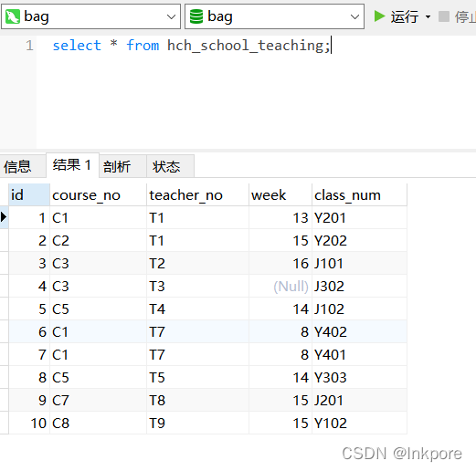Click 'hch_school_teaching' table name in query
The image size is (476, 471).
pyautogui.click(x=246, y=46)
